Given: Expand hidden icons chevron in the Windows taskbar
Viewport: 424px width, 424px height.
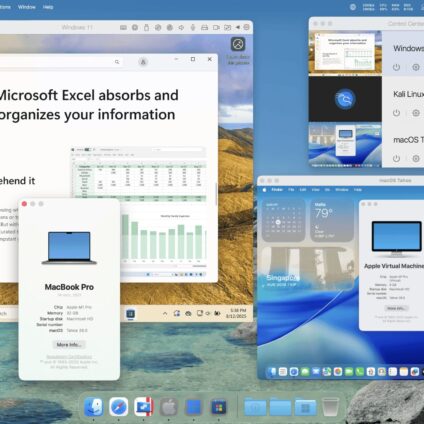Looking at the screenshot, I should (165, 314).
